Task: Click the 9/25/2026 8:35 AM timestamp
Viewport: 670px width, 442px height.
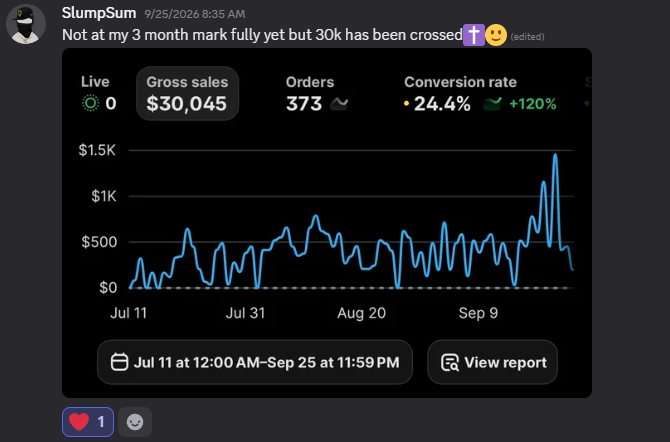Action: click(194, 14)
